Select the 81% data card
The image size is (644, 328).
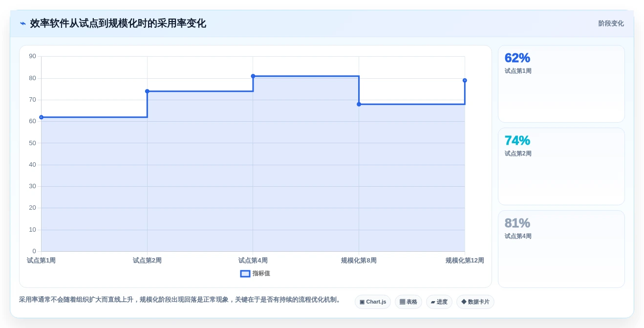[561, 249]
